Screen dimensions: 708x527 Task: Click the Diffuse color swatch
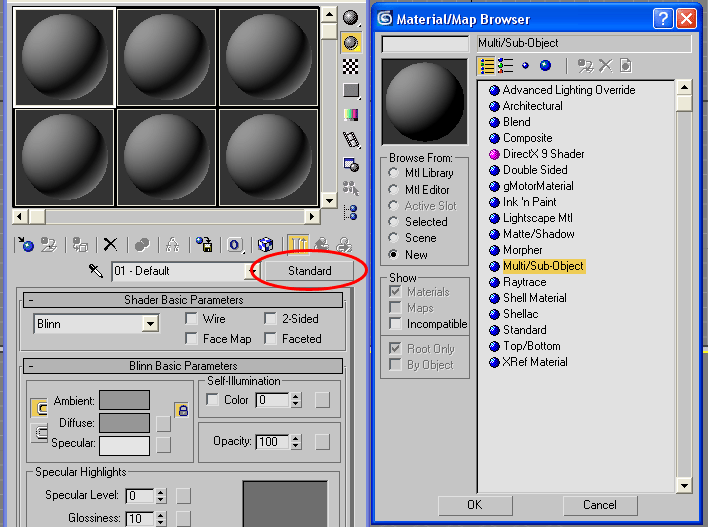(124, 423)
